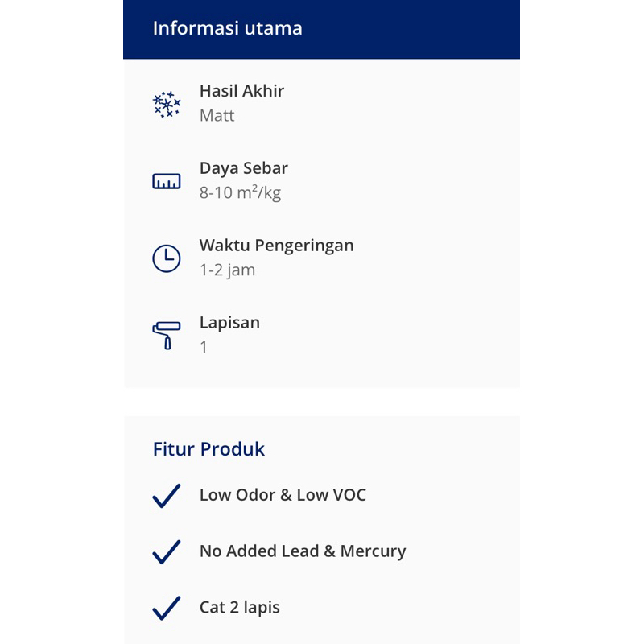Select the Informasi utama header
This screenshot has height=644, width=644.
[x=228, y=28]
